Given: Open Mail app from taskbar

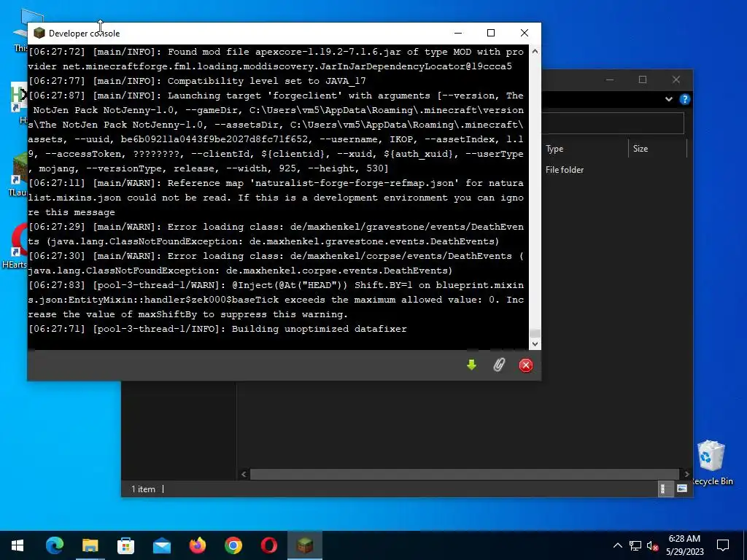Looking at the screenshot, I should point(161,545).
